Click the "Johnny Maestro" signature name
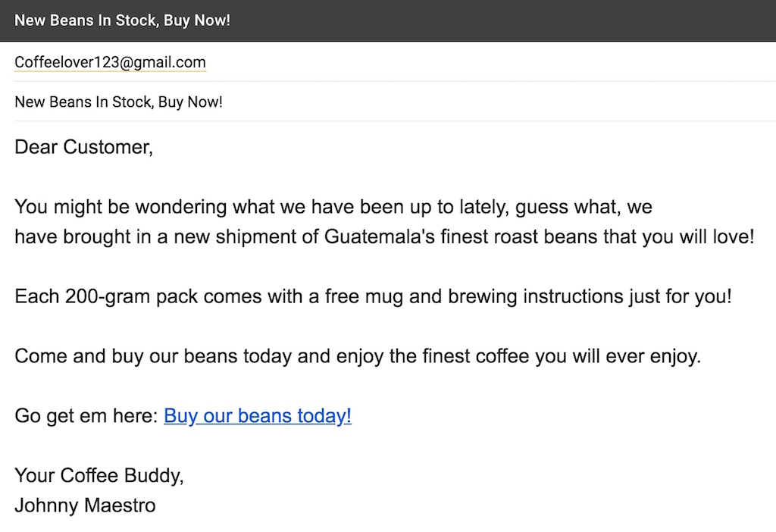The image size is (776, 532). pos(85,505)
